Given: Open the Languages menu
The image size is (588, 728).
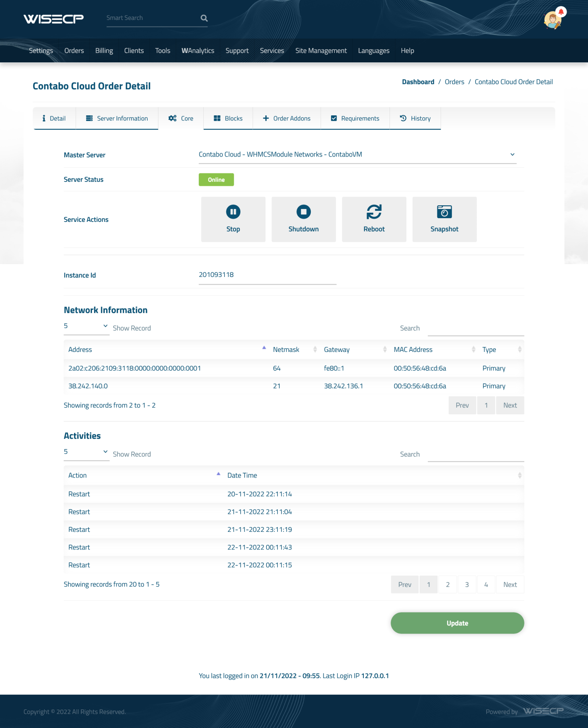Looking at the screenshot, I should pos(374,51).
